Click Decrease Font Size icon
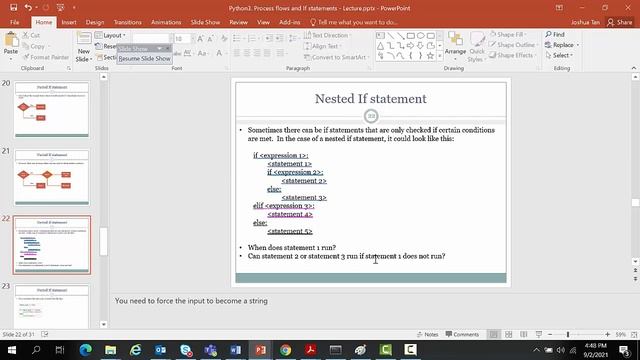The height and width of the screenshot is (360, 640). pos(210,38)
